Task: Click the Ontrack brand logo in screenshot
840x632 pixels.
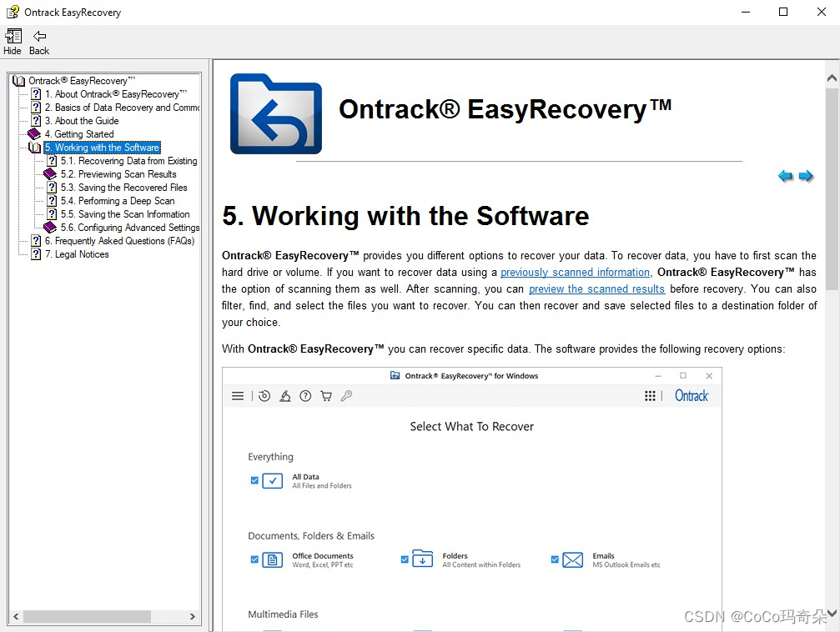Action: [x=692, y=396]
